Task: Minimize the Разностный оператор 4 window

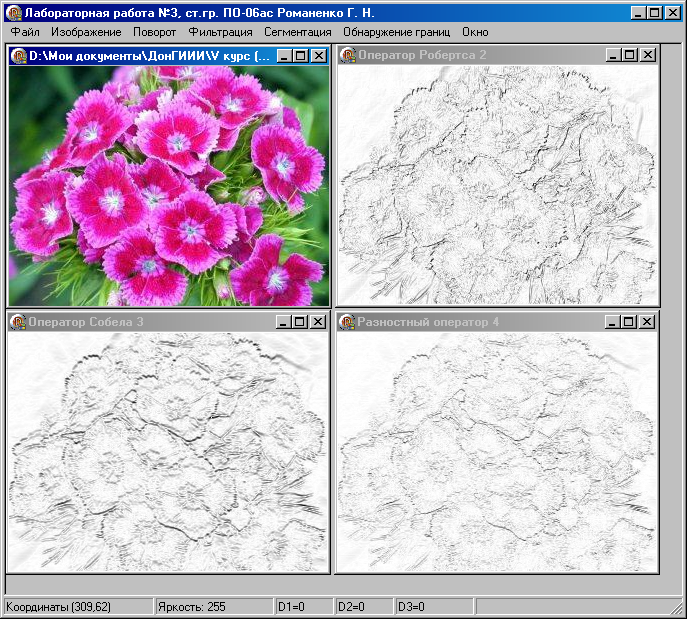Action: (613, 322)
